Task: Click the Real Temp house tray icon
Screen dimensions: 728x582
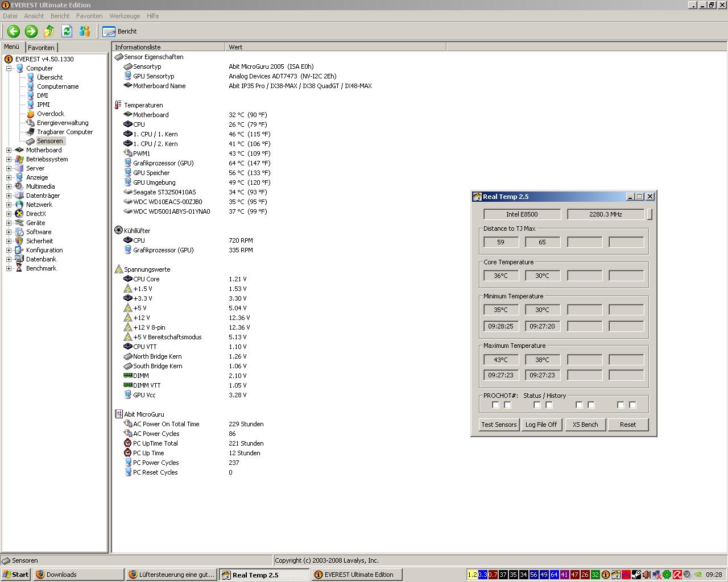Action: coord(616,575)
